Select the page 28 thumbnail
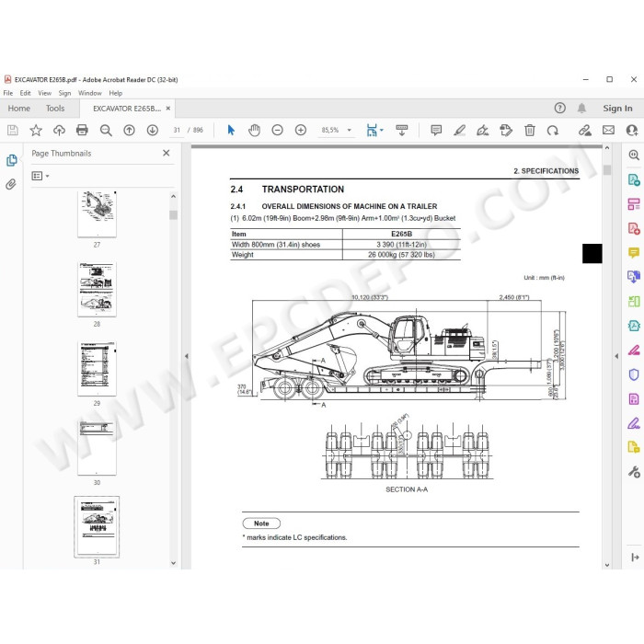This screenshot has width=644, height=644. point(97,289)
